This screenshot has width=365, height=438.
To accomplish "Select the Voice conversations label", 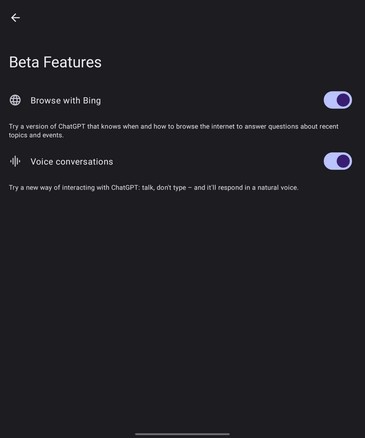I will [x=72, y=162].
